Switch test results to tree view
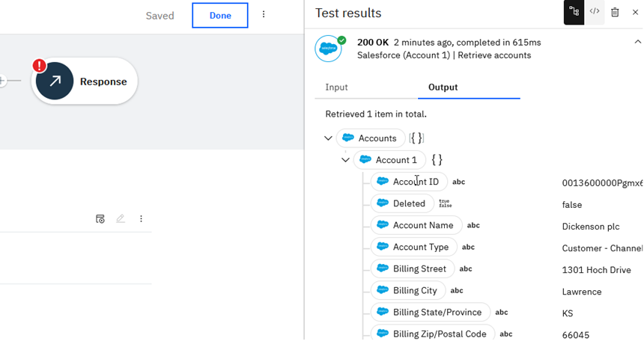The image size is (644, 341). pos(574,12)
